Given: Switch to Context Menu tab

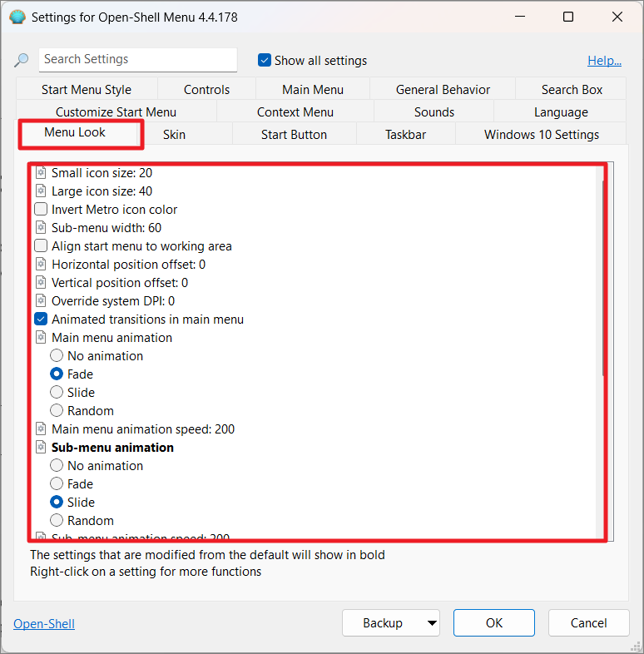Looking at the screenshot, I should point(295,111).
